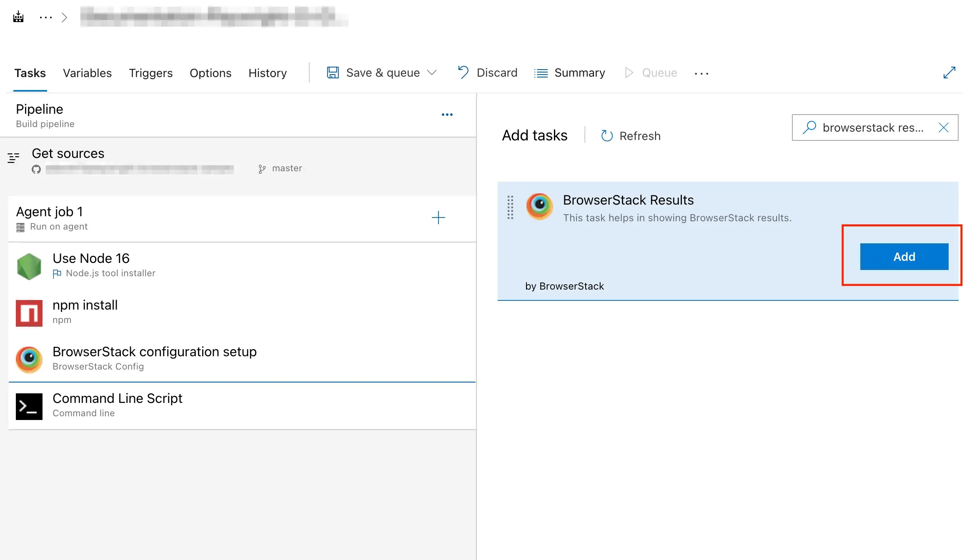Click the pipelines home icon in the breadcrumb
This screenshot has height=560, width=972.
[x=18, y=17]
